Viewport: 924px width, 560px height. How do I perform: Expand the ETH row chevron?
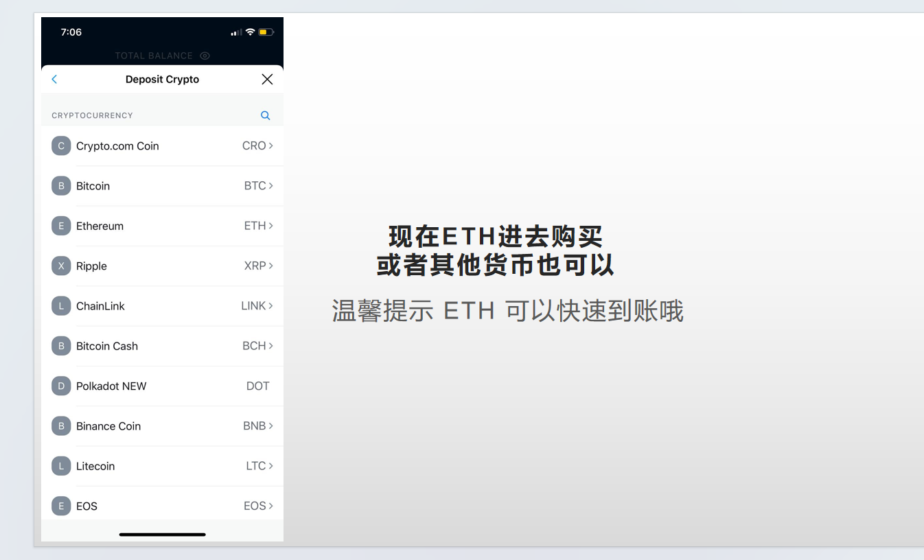[271, 226]
